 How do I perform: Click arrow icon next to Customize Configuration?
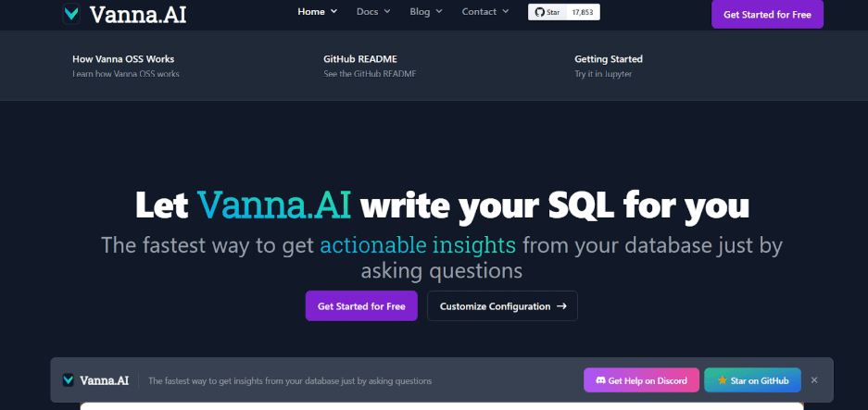point(561,306)
